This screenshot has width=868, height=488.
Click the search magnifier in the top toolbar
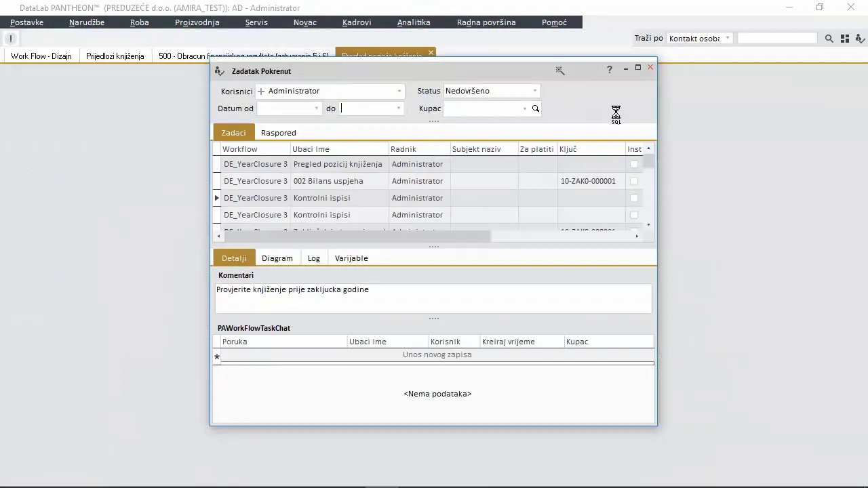(x=829, y=39)
